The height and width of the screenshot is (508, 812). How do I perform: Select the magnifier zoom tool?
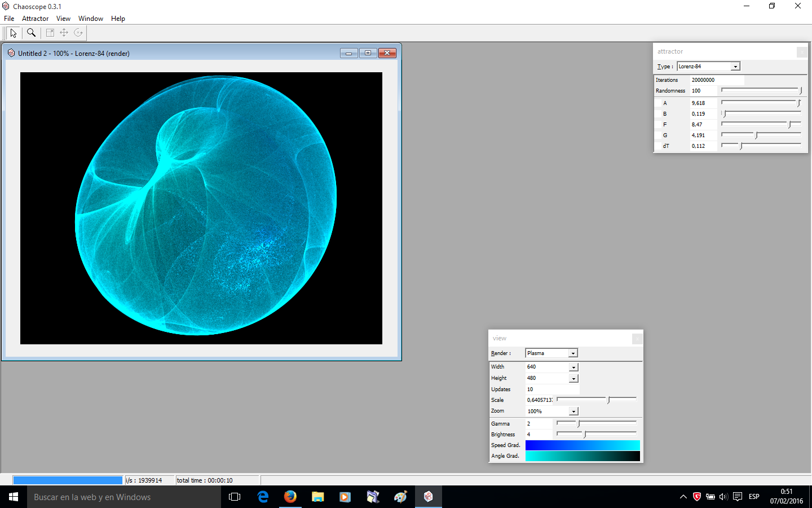32,33
